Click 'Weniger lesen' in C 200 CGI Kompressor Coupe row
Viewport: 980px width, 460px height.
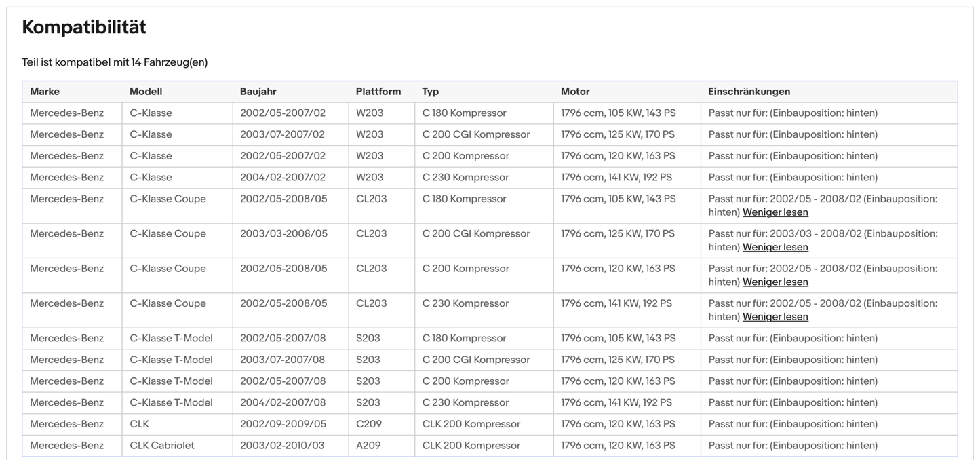tap(775, 247)
